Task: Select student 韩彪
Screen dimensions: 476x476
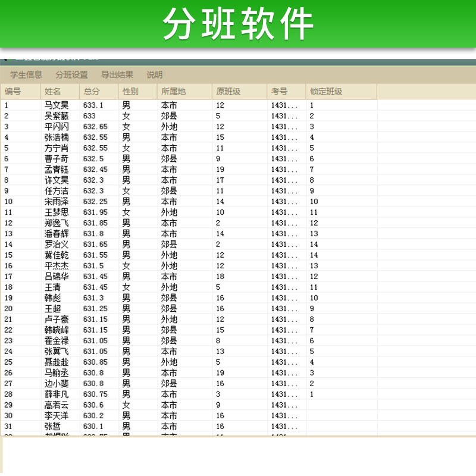Action: point(52,298)
